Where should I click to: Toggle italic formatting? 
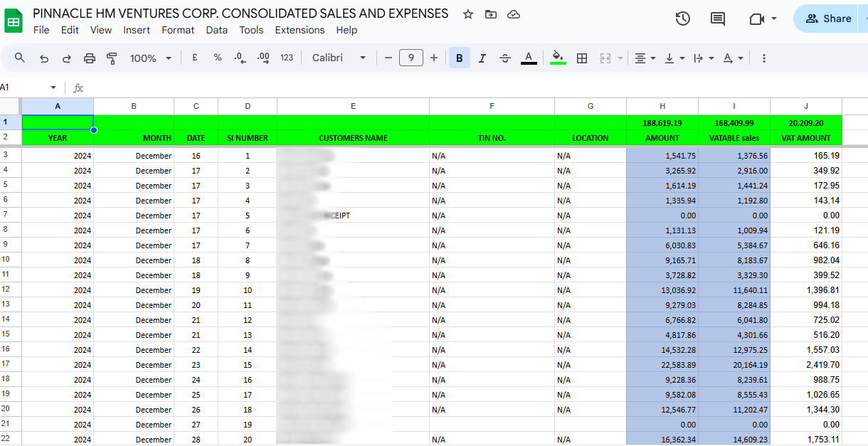(482, 58)
